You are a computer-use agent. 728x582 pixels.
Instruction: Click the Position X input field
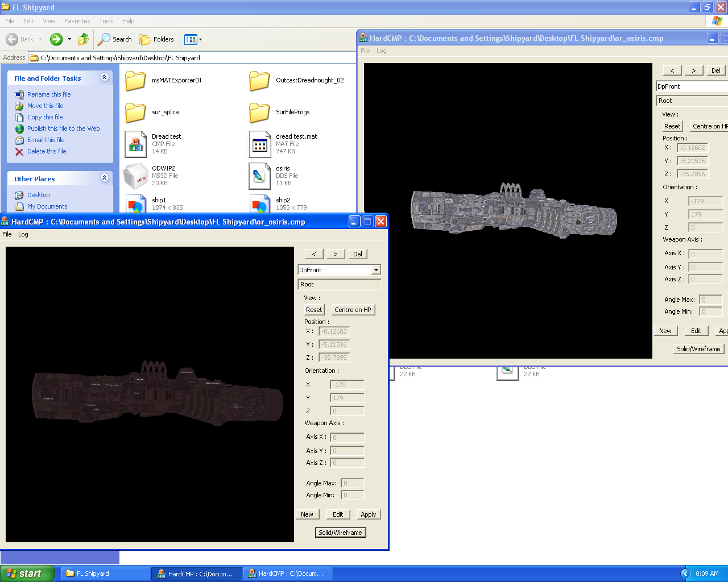click(x=334, y=331)
